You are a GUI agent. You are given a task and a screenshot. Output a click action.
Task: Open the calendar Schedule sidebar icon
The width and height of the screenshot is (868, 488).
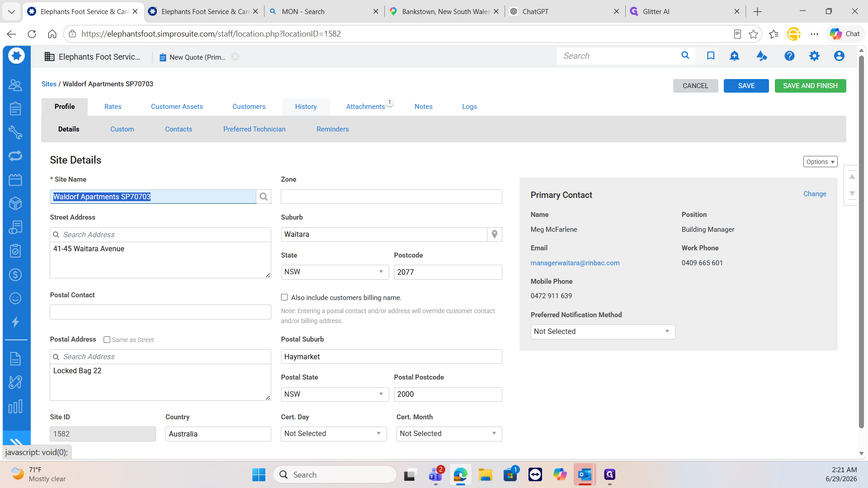[15, 180]
